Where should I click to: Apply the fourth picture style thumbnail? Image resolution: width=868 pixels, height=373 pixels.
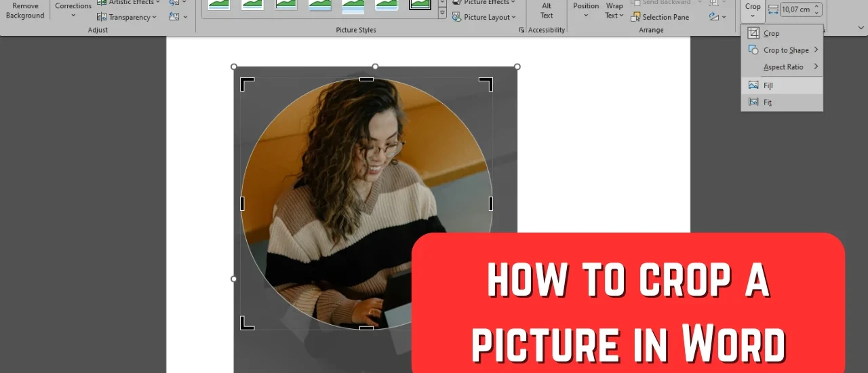(x=320, y=4)
